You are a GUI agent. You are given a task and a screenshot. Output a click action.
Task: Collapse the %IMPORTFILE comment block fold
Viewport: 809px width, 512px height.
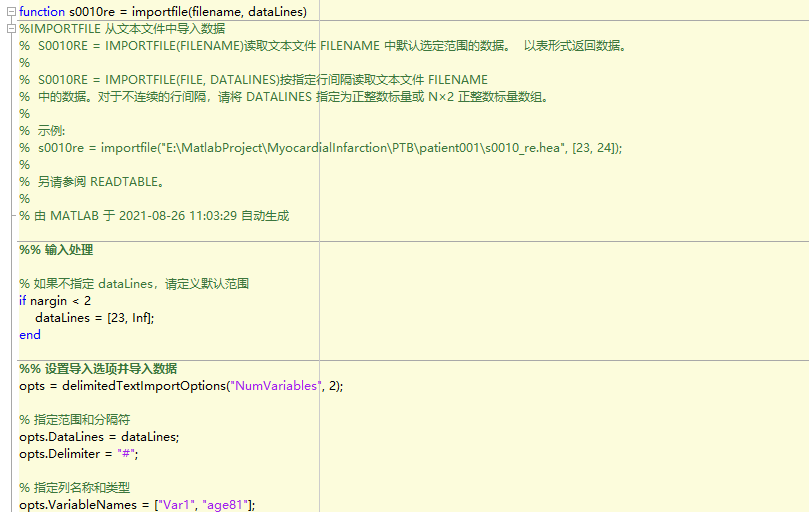click(11, 29)
